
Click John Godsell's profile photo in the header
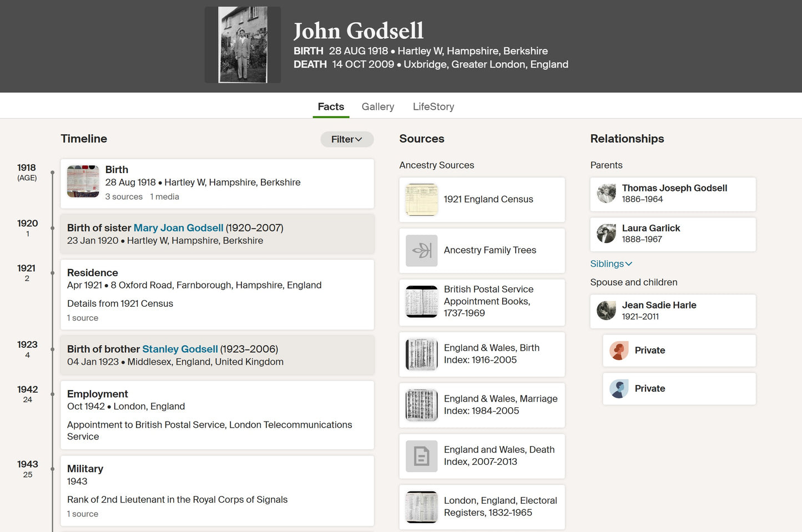coord(243,45)
